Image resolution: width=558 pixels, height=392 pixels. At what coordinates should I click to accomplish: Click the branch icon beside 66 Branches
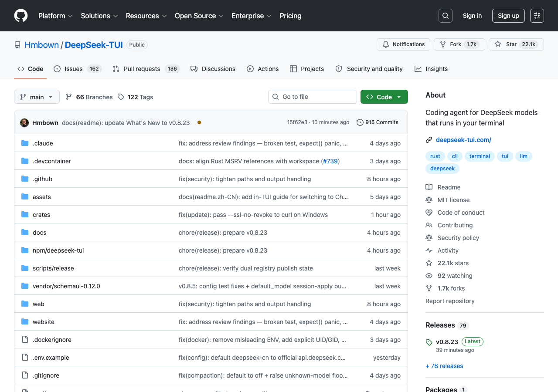69,97
